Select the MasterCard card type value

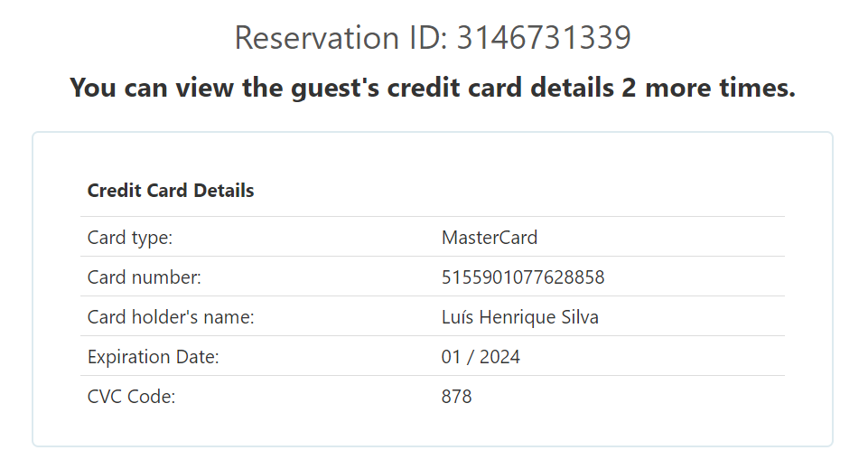coord(489,238)
